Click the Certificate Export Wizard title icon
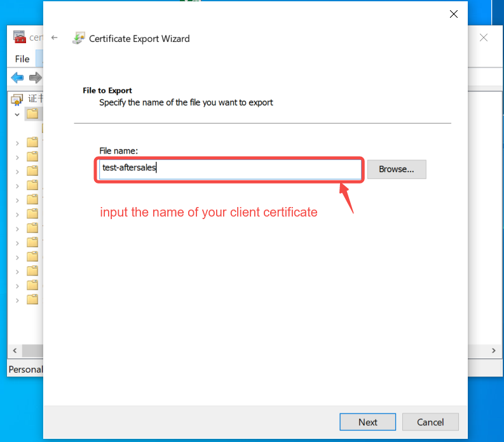The height and width of the screenshot is (442, 504). 79,38
